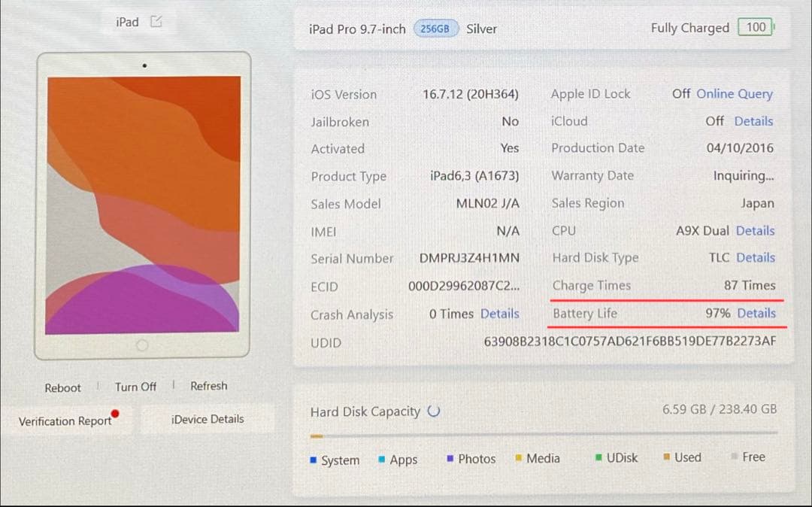Select the 256GB storage capacity badge
812x507 pixels.
click(x=436, y=29)
